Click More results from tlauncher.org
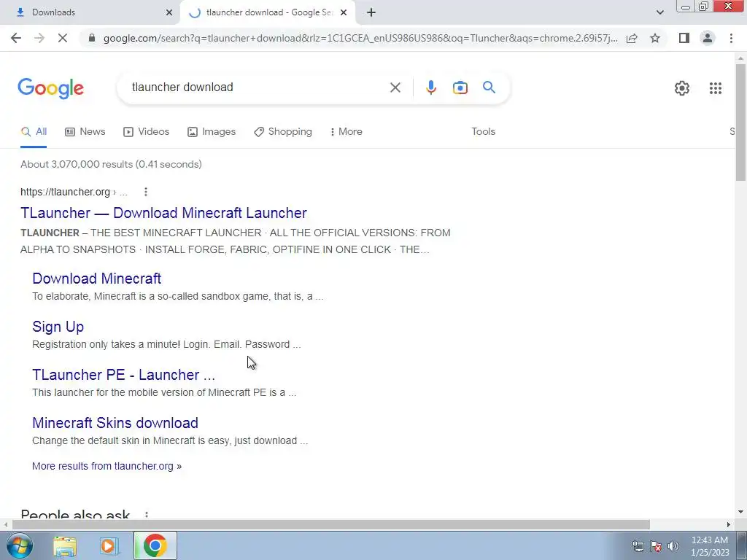Image resolution: width=747 pixels, height=560 pixels. (107, 466)
